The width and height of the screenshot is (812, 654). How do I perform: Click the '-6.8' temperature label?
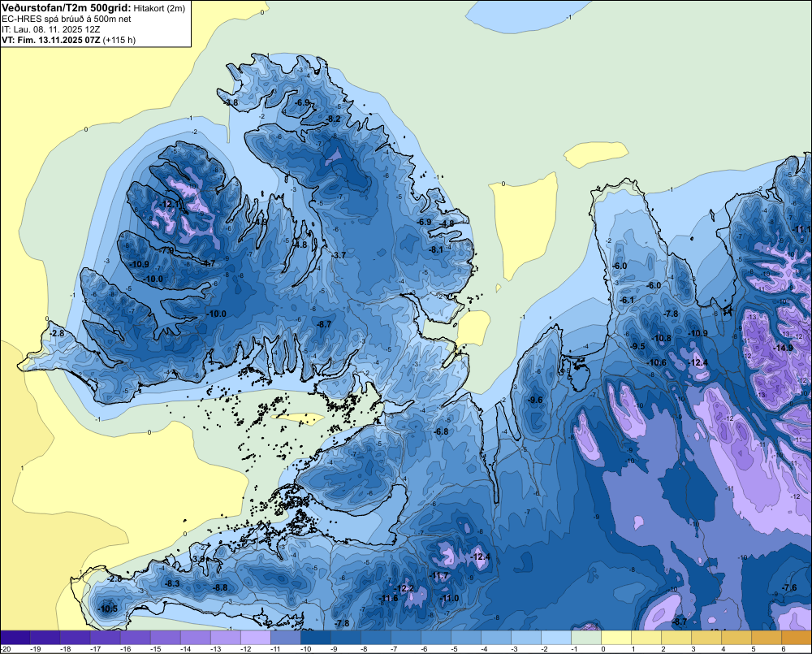click(x=441, y=431)
